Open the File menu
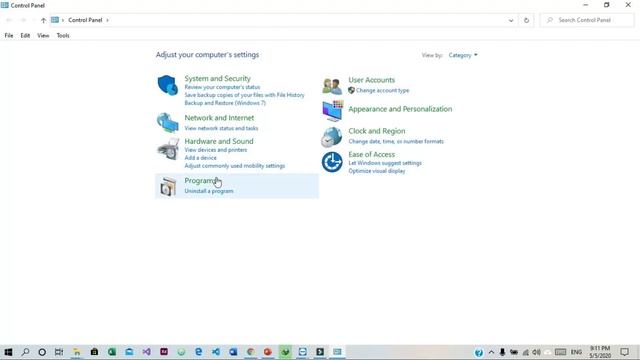Screen dimensions: 640x360 9,36
